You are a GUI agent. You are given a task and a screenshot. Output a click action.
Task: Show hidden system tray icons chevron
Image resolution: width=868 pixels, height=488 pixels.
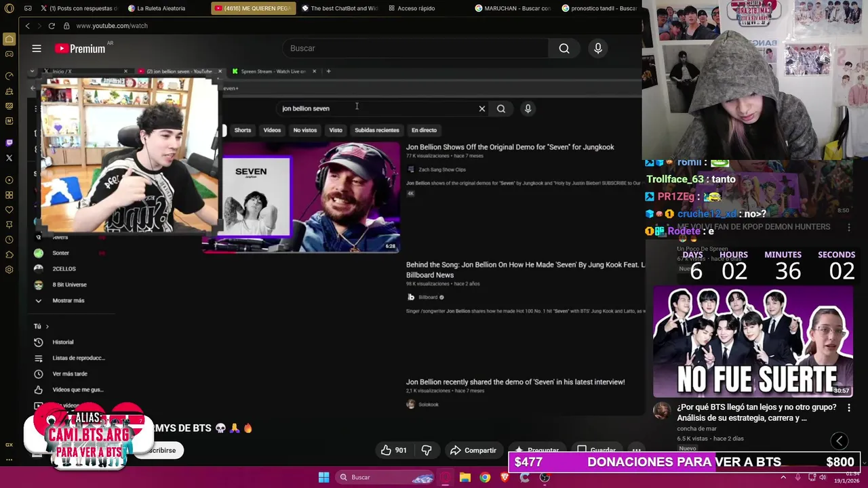pyautogui.click(x=783, y=477)
